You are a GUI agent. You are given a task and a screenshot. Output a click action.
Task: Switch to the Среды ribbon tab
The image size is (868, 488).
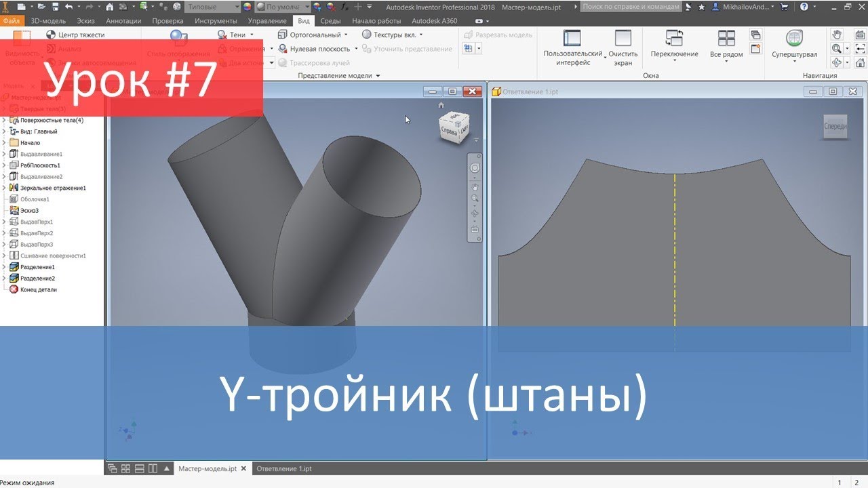coord(330,21)
